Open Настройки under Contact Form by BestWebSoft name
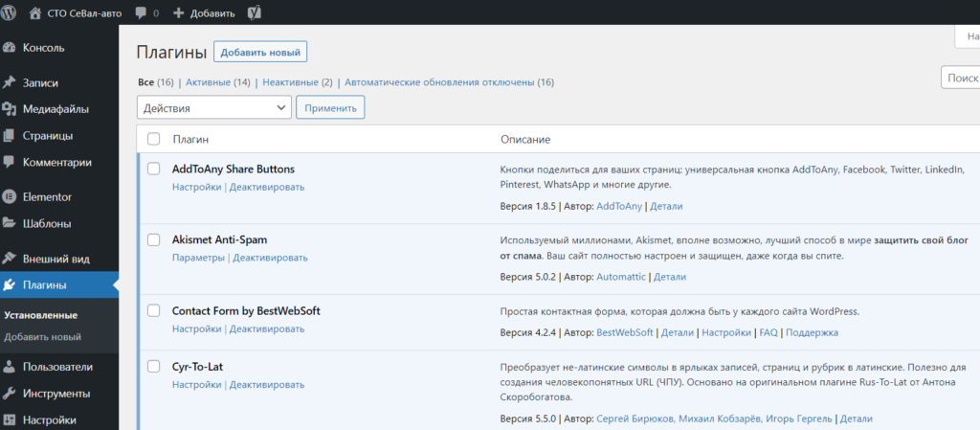The height and width of the screenshot is (430, 980). pyautogui.click(x=196, y=328)
